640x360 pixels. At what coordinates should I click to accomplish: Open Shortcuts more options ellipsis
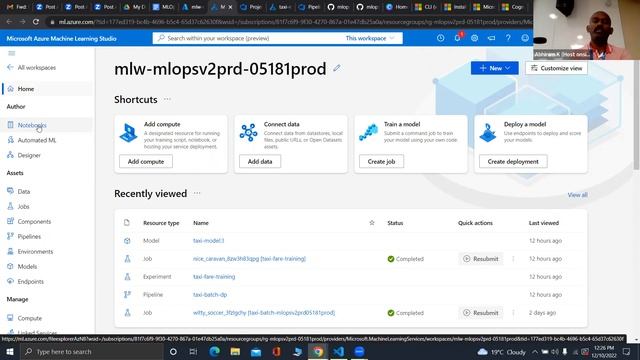[x=167, y=99]
